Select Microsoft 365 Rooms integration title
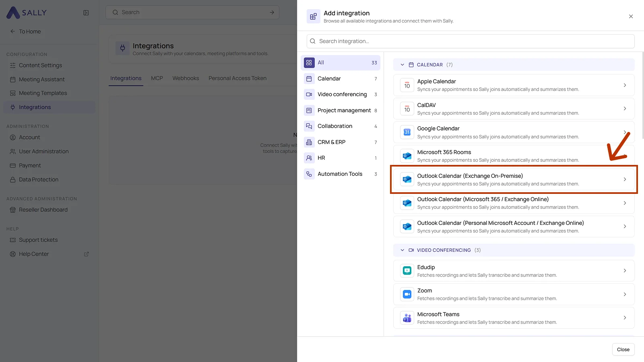 444,152
